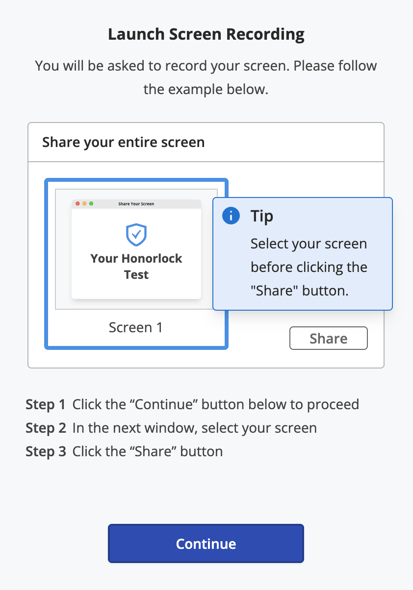This screenshot has width=413, height=590.
Task: Click the Honorlock shield checkmark icon
Action: (x=136, y=234)
